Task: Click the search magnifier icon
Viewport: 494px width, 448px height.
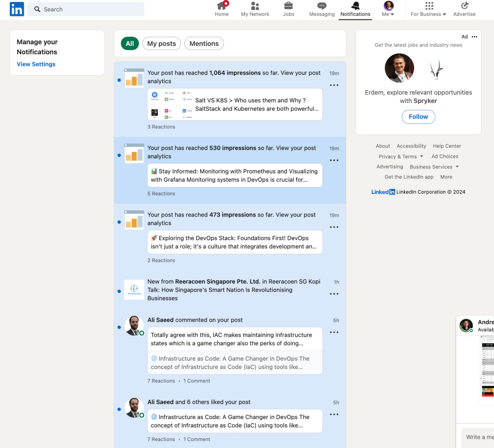Action: (37, 9)
